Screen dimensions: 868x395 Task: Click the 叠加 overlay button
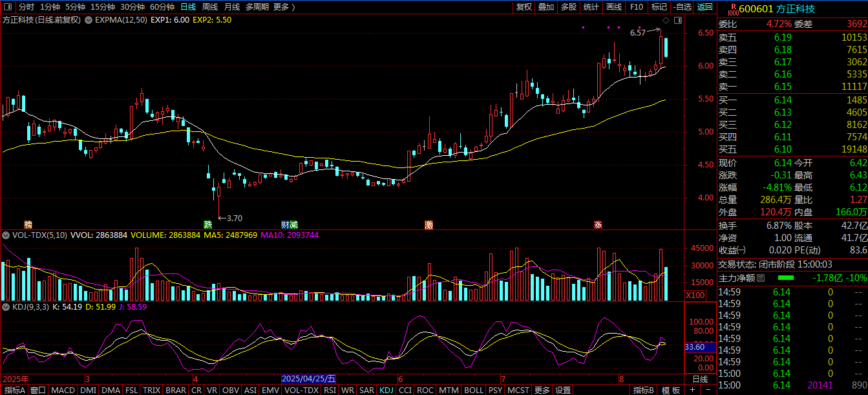click(x=546, y=7)
